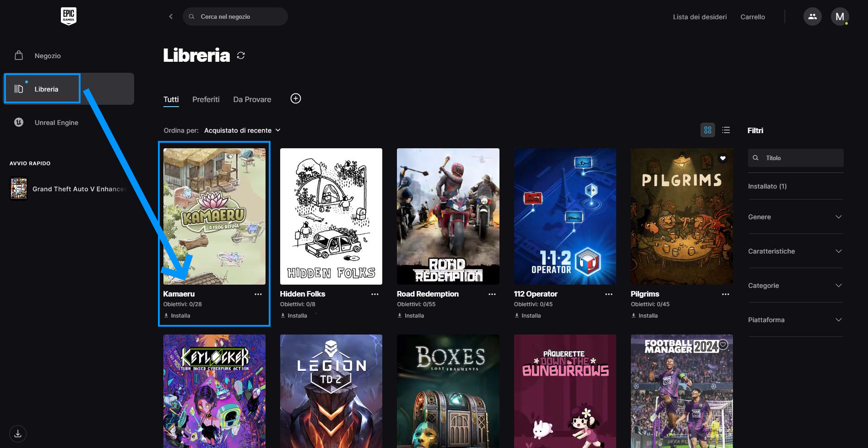Open the Football Manager 2024 cover
This screenshot has height=448, width=868.
click(x=682, y=391)
